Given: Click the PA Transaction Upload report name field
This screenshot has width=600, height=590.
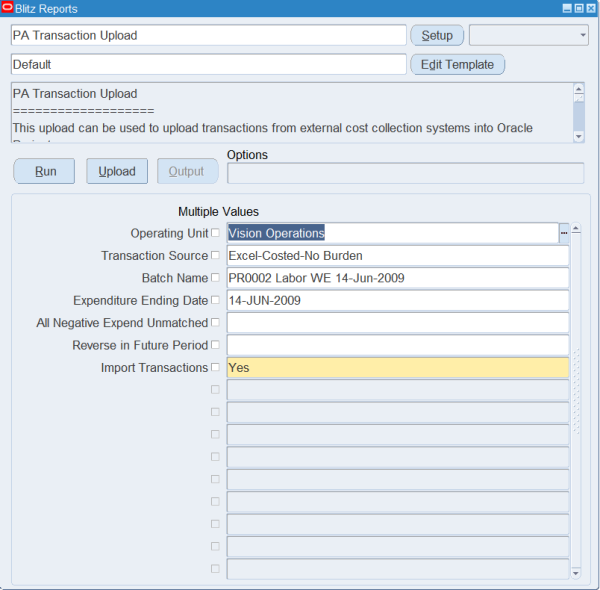Looking at the screenshot, I should 209,35.
